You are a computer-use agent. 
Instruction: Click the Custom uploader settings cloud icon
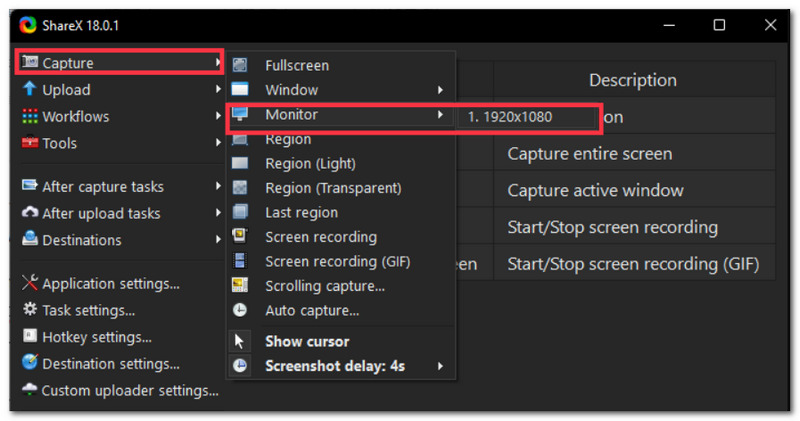[x=30, y=389]
